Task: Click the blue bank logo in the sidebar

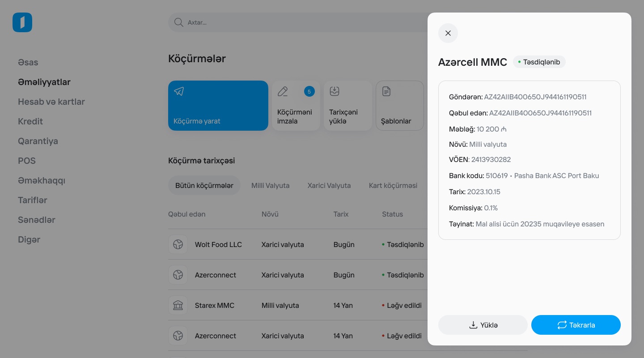Action: point(22,22)
